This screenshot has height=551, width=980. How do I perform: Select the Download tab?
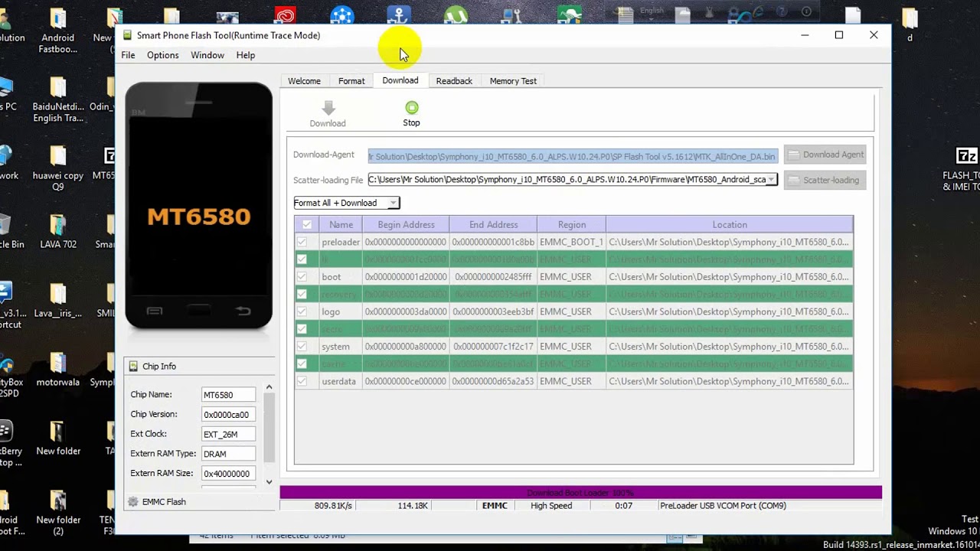coord(400,80)
